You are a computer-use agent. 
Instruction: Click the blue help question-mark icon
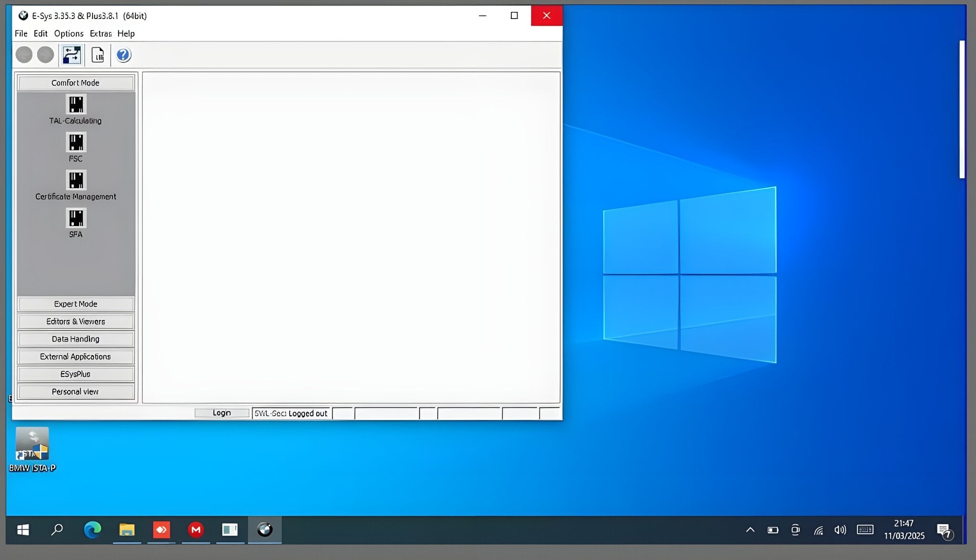[x=123, y=55]
